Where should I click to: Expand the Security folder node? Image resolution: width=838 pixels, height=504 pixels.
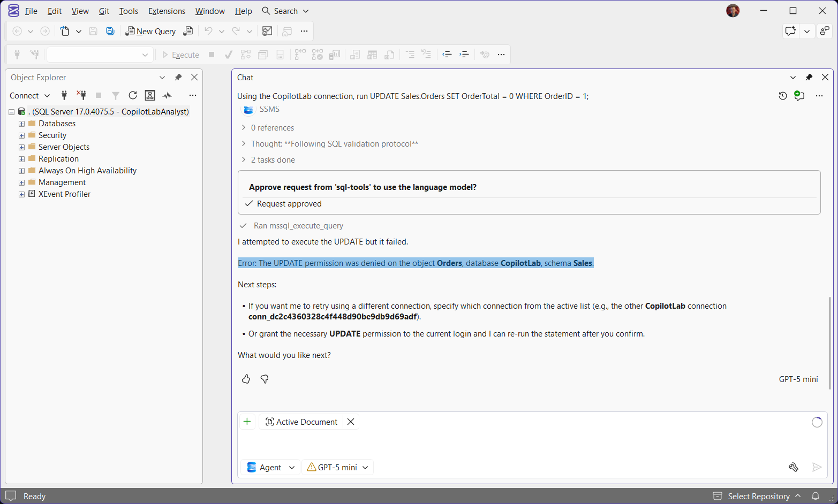21,135
